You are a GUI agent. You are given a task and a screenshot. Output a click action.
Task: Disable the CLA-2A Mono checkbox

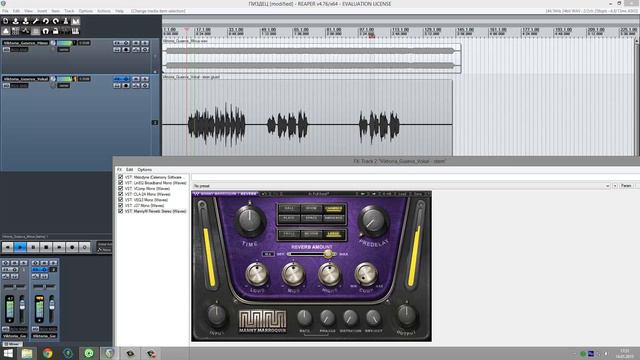[x=120, y=194]
